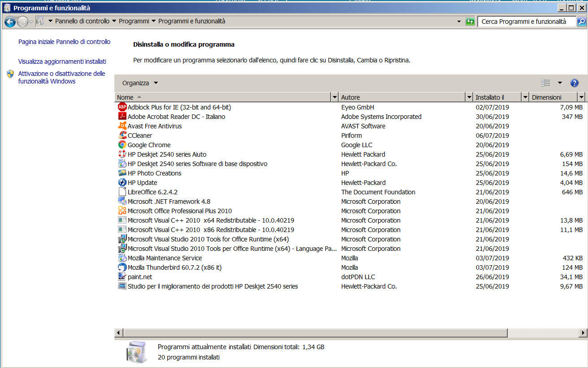588x368 pixels.
Task: Click the scrollbar right arrow
Action: (x=583, y=333)
